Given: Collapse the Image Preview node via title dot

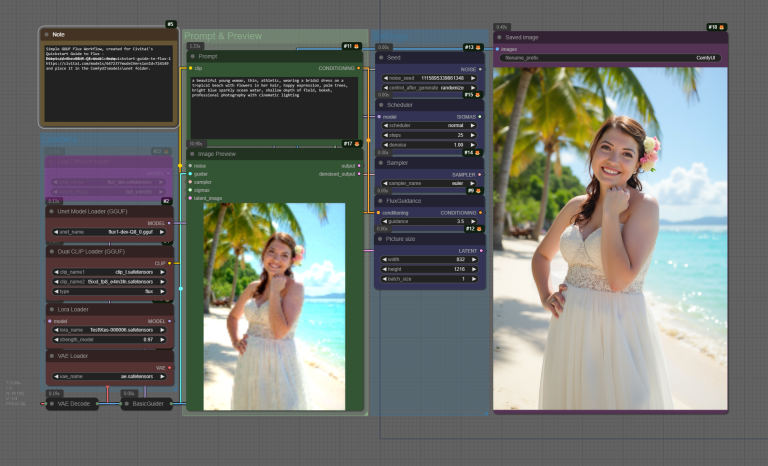Looking at the screenshot, I should [x=193, y=154].
